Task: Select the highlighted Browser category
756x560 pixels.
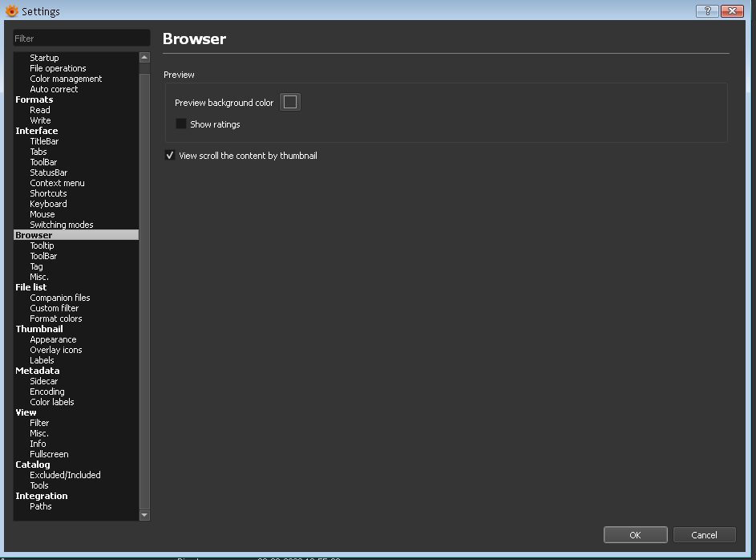Action: click(76, 235)
